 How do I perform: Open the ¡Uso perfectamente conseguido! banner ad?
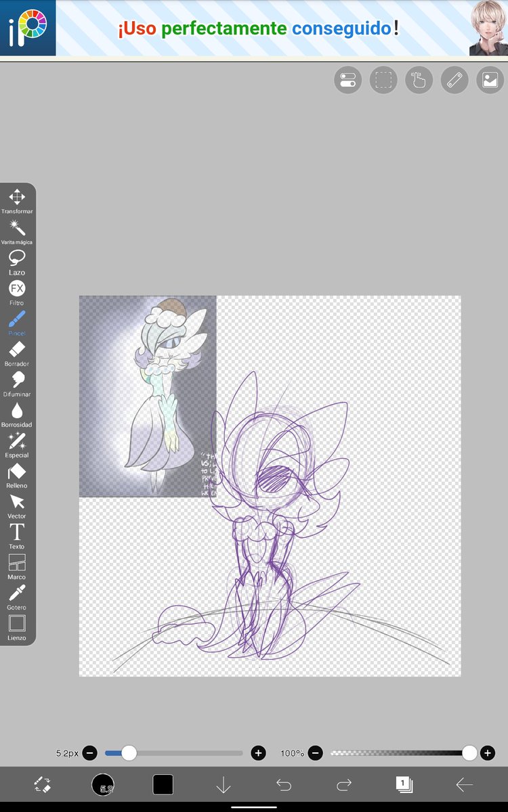[x=254, y=28]
